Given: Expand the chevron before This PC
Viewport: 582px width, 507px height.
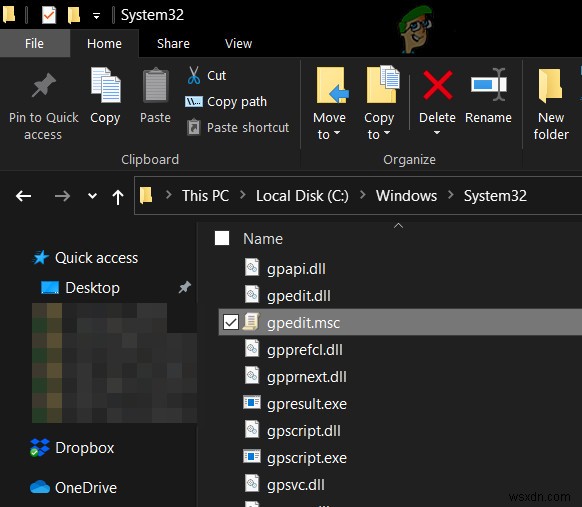Looking at the screenshot, I should (169, 194).
